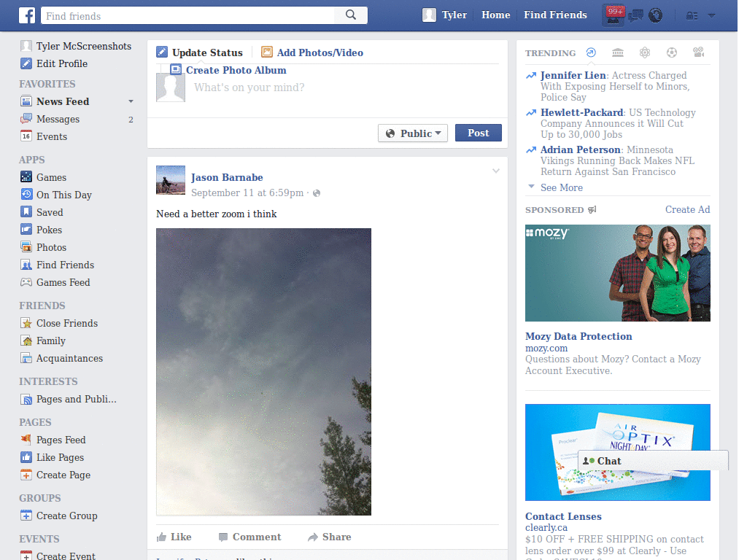
Task: Open Tyler profile in top bar
Action: tap(445, 15)
